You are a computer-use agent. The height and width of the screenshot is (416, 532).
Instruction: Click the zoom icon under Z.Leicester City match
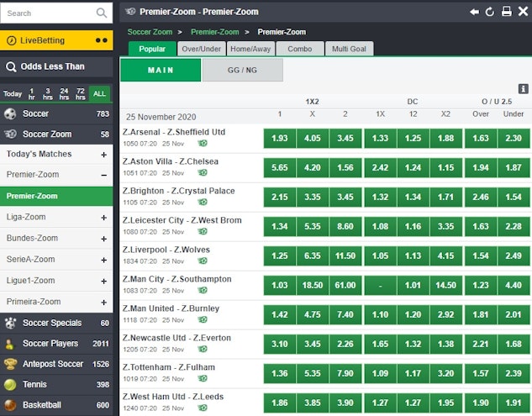[x=203, y=232]
